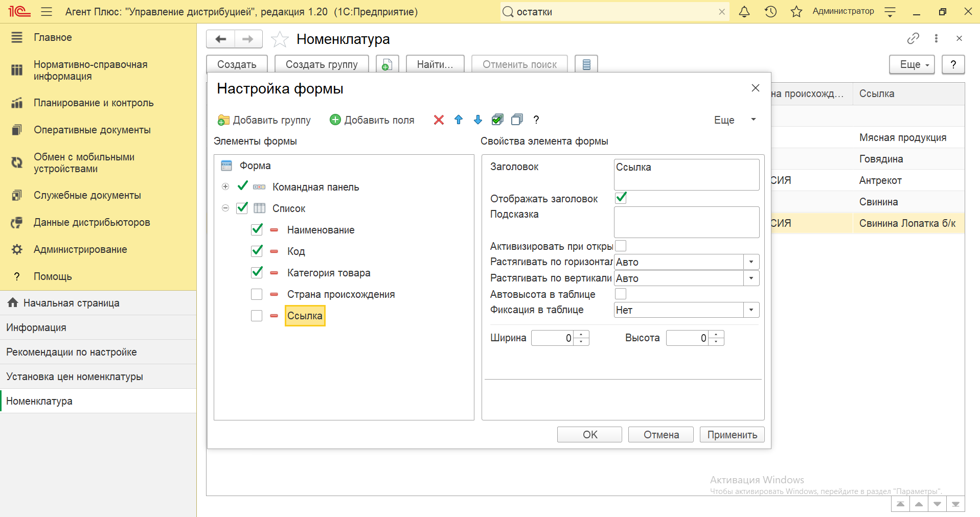This screenshot has height=517, width=980.
Task: Open favorites star in title bar
Action: click(x=796, y=11)
